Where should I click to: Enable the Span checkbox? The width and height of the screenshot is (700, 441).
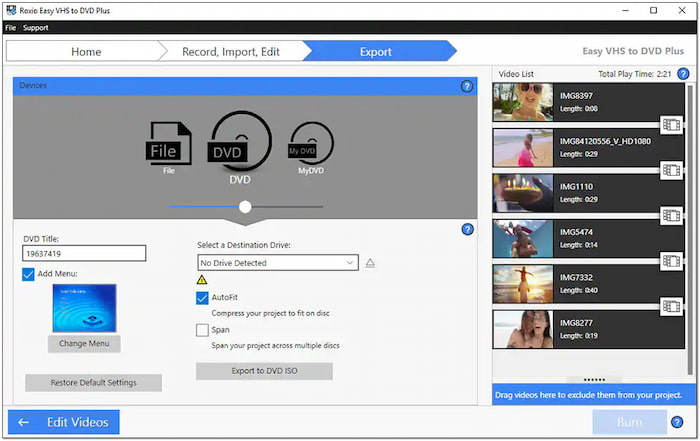pos(203,329)
